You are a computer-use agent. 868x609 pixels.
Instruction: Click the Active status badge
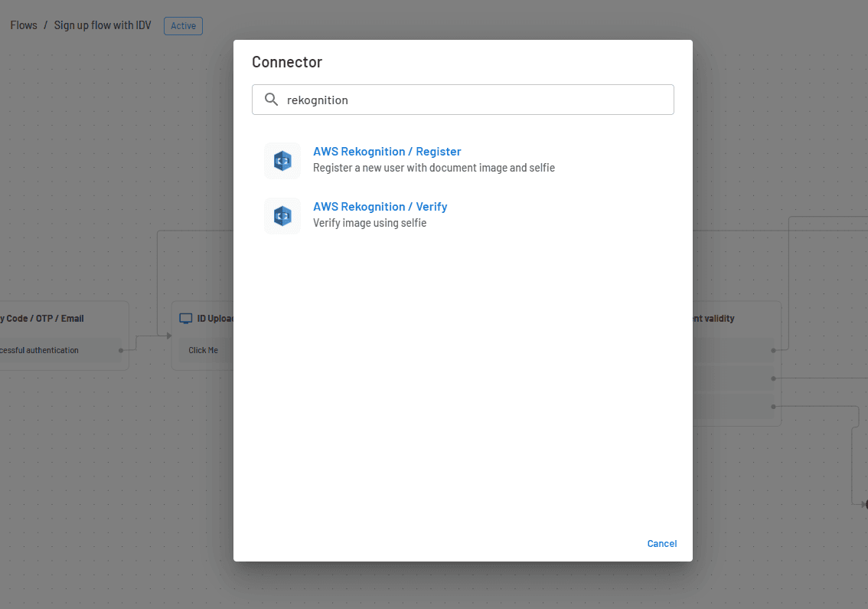coord(183,26)
